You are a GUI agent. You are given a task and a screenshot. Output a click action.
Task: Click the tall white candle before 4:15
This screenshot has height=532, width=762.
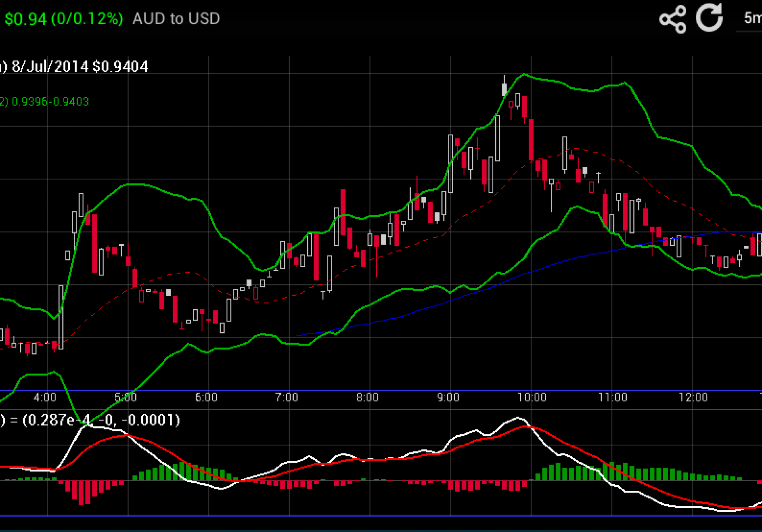pyautogui.click(x=61, y=318)
